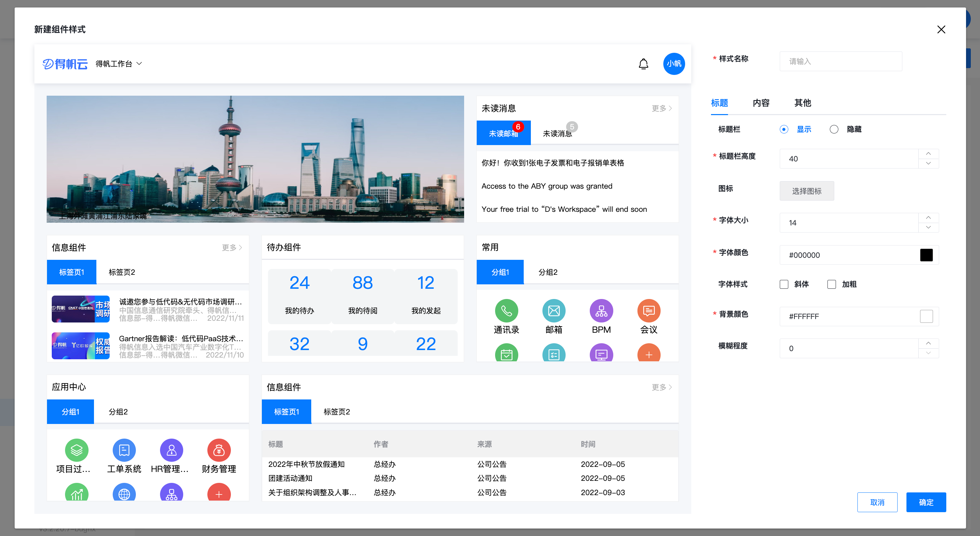
Task: Increase 模糊程度 with up arrow
Action: (x=928, y=344)
